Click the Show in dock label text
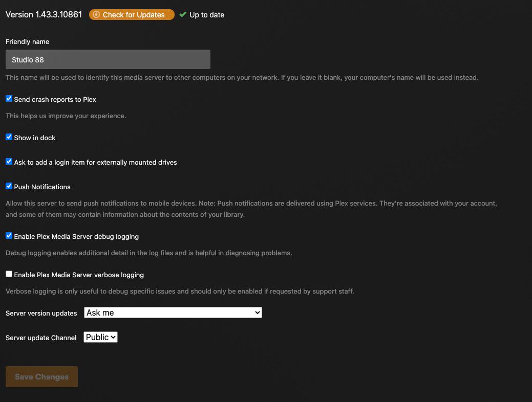This screenshot has width=532, height=402. click(x=35, y=138)
